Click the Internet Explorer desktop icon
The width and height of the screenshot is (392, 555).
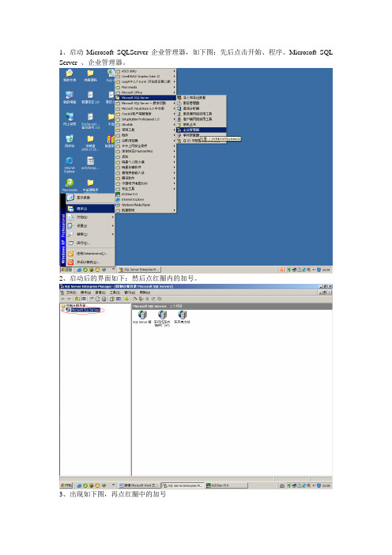(x=70, y=165)
